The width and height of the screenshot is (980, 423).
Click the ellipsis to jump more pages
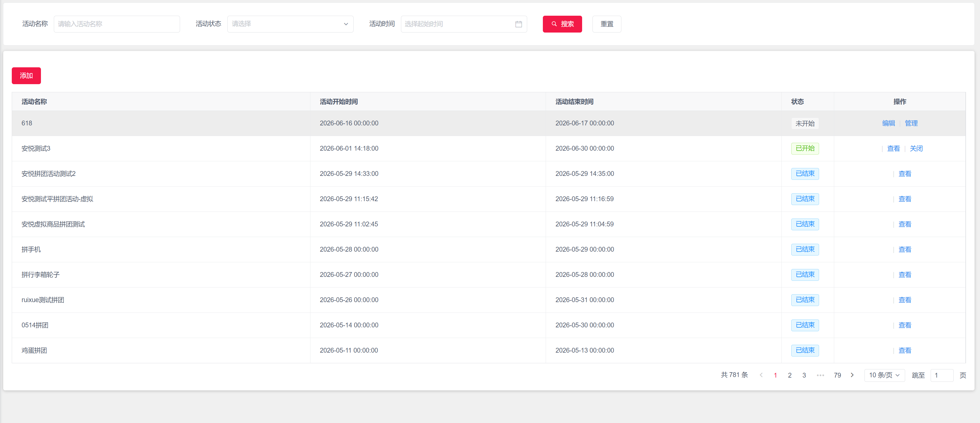[x=820, y=375]
